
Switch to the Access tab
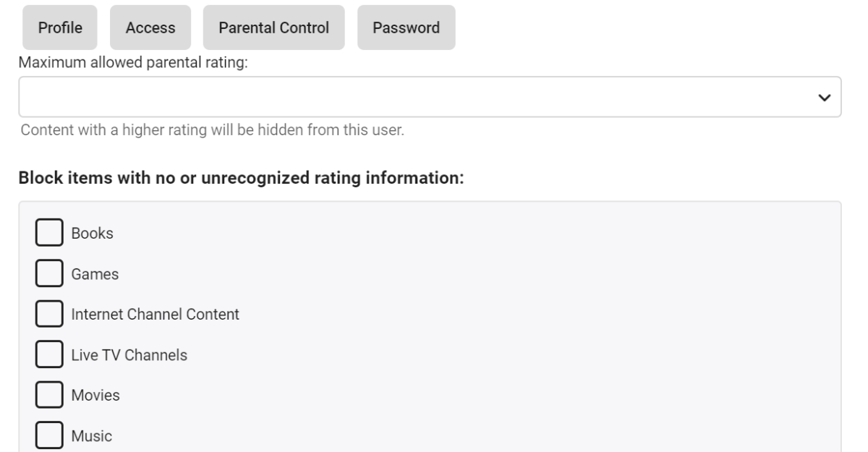pos(150,28)
